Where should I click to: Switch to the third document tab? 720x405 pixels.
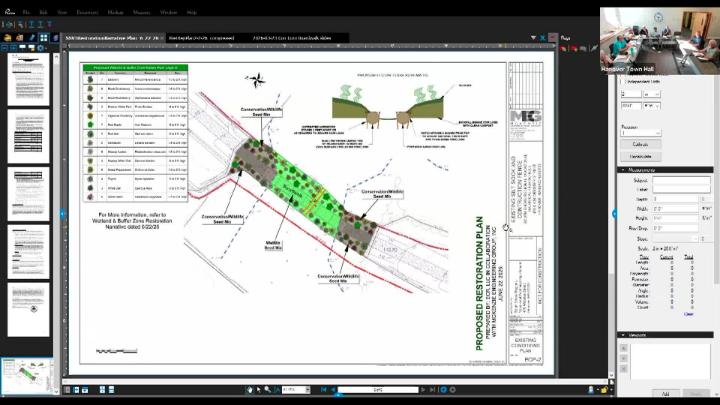(292, 38)
